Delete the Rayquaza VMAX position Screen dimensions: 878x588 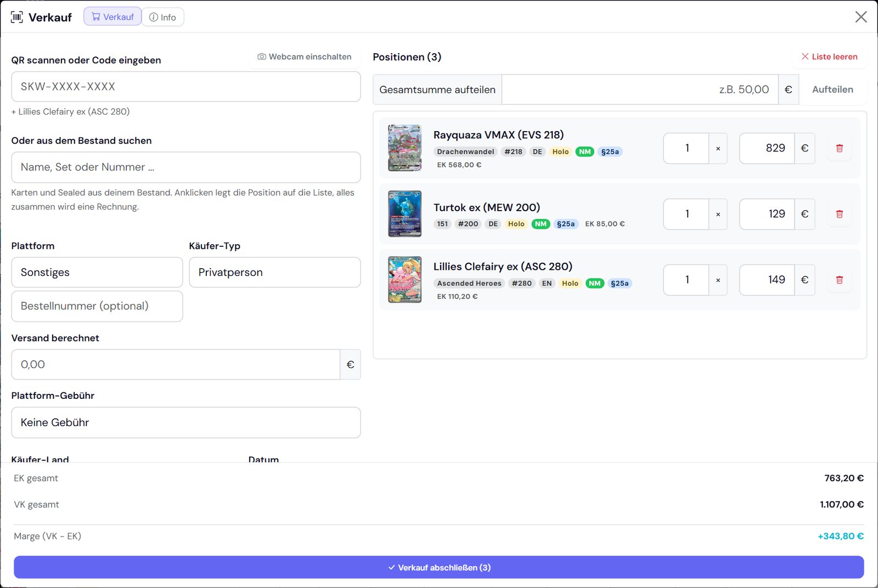(839, 148)
